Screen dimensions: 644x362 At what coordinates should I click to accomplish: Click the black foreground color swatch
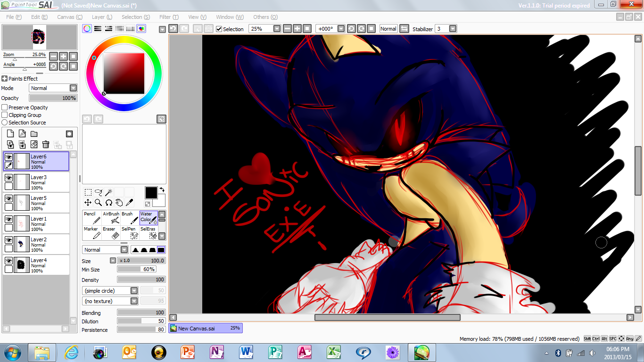[x=151, y=192]
